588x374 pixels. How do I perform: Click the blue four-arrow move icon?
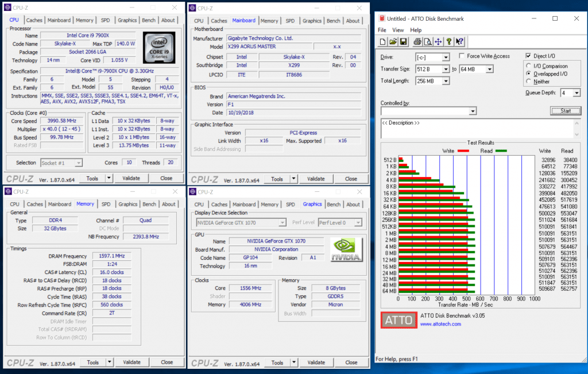click(438, 41)
